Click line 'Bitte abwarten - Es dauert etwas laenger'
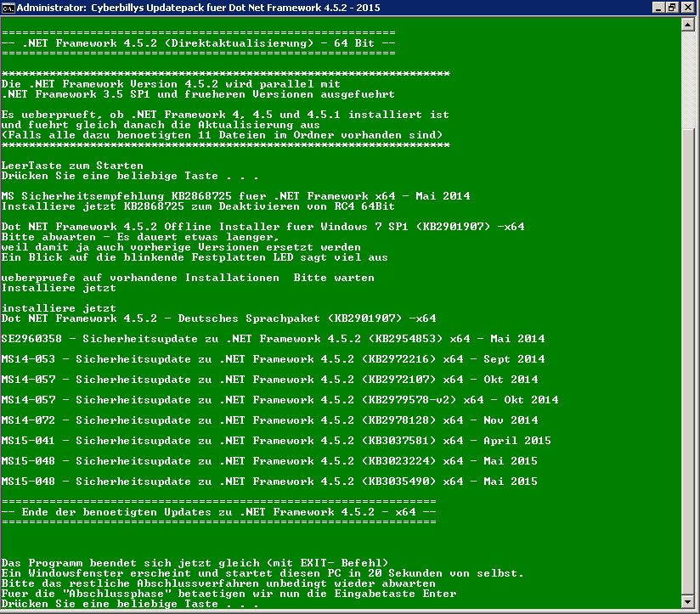The image size is (700, 614). 140,237
